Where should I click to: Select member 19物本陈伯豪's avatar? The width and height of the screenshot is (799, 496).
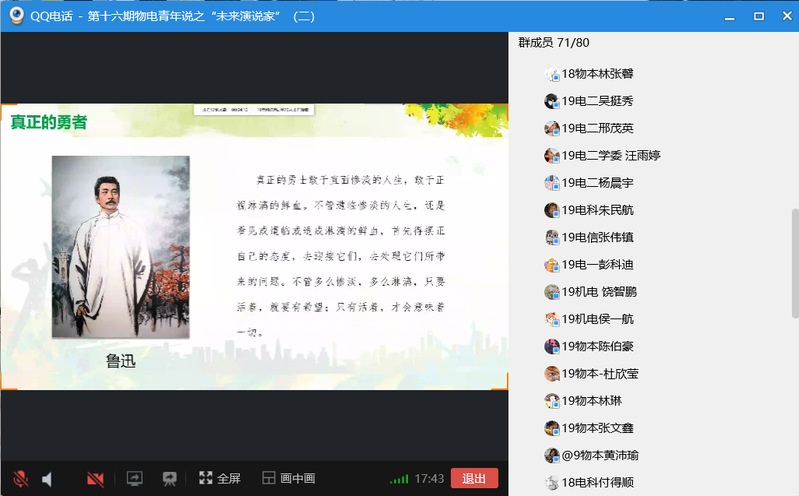pyautogui.click(x=551, y=347)
